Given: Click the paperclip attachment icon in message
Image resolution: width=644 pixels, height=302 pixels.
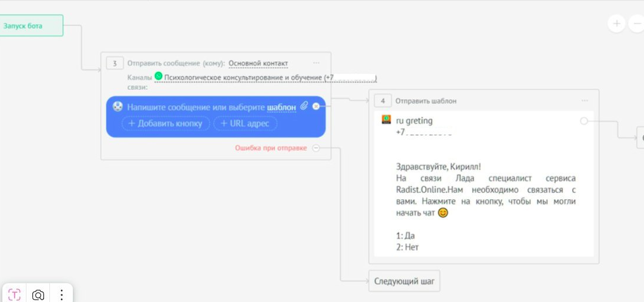Looking at the screenshot, I should 304,106.
